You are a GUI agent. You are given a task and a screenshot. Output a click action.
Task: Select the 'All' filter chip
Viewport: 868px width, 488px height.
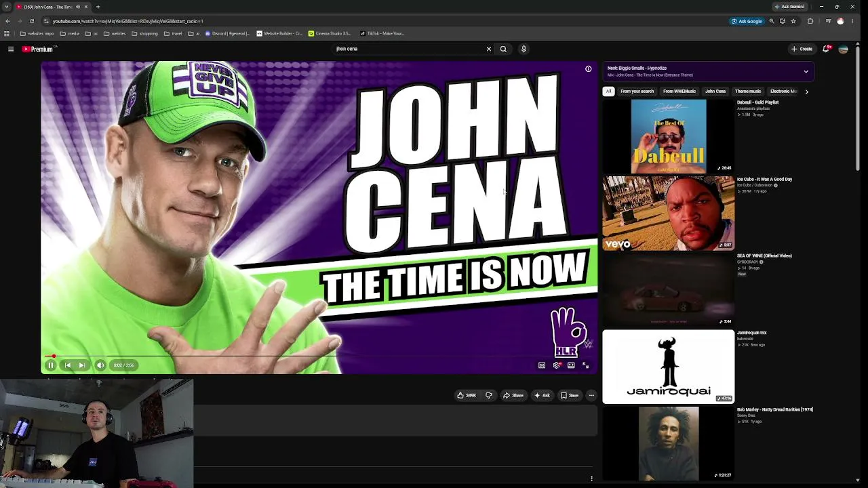click(x=608, y=91)
